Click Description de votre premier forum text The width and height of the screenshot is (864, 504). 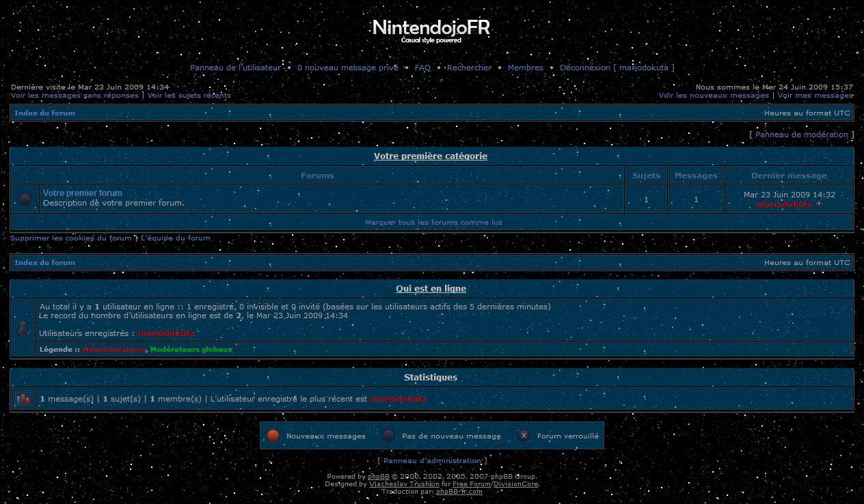click(x=113, y=203)
